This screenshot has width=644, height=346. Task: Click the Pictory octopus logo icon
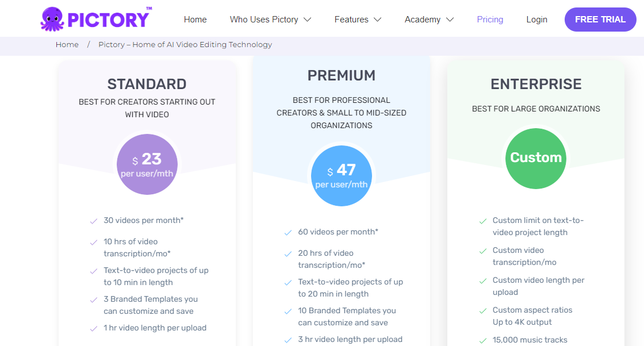(x=52, y=19)
